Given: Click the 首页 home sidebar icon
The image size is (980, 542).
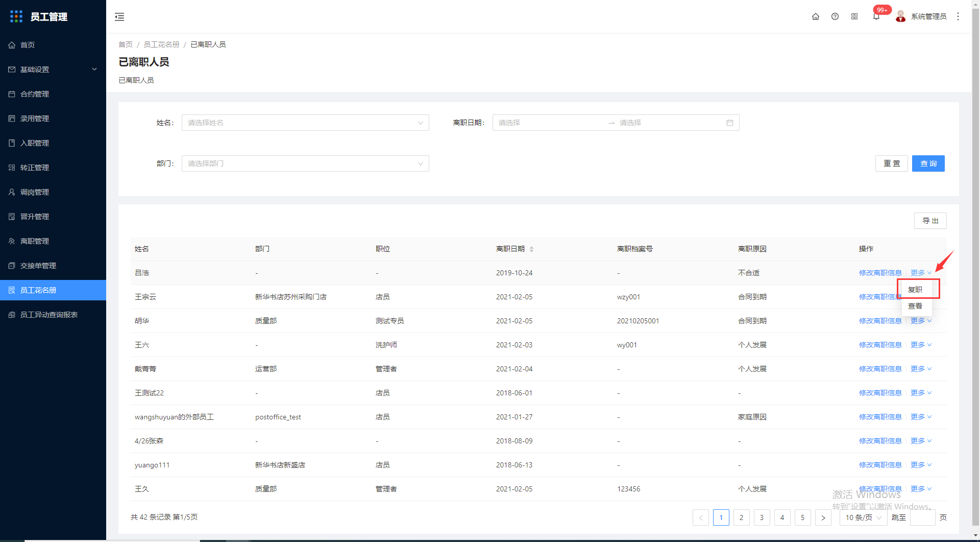Looking at the screenshot, I should tap(12, 45).
